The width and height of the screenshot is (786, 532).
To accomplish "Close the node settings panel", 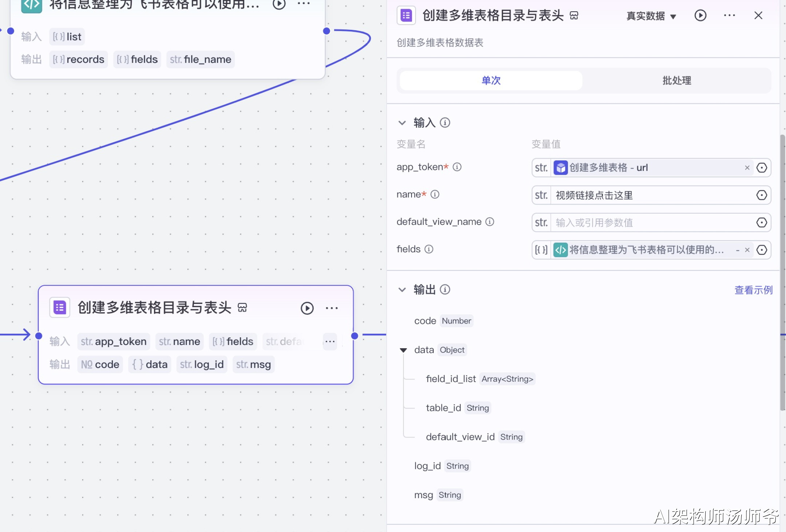I will pos(758,15).
